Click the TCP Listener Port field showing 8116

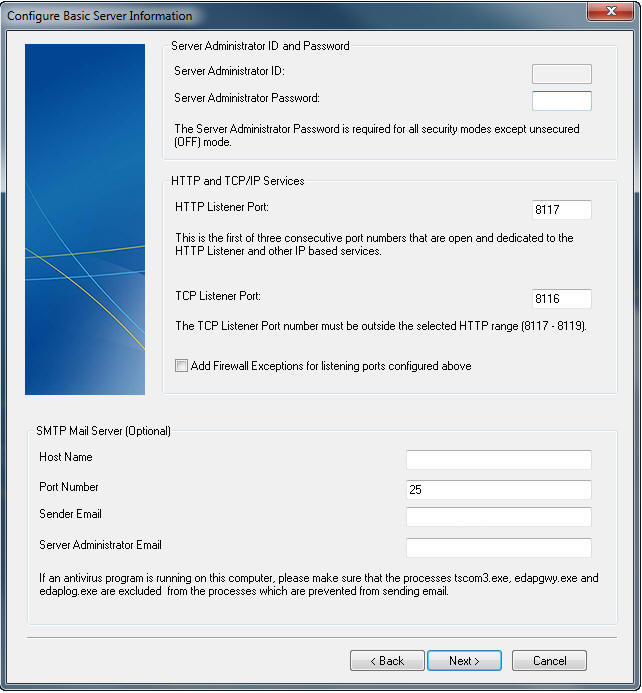[562, 299]
